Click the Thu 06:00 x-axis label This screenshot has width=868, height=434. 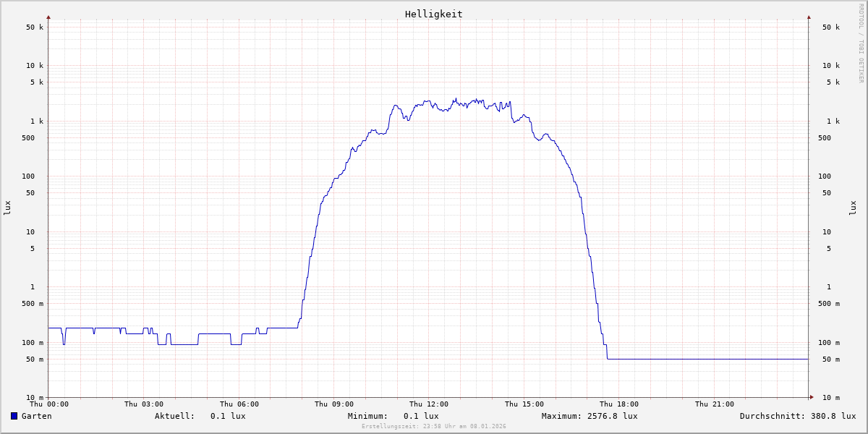(239, 404)
